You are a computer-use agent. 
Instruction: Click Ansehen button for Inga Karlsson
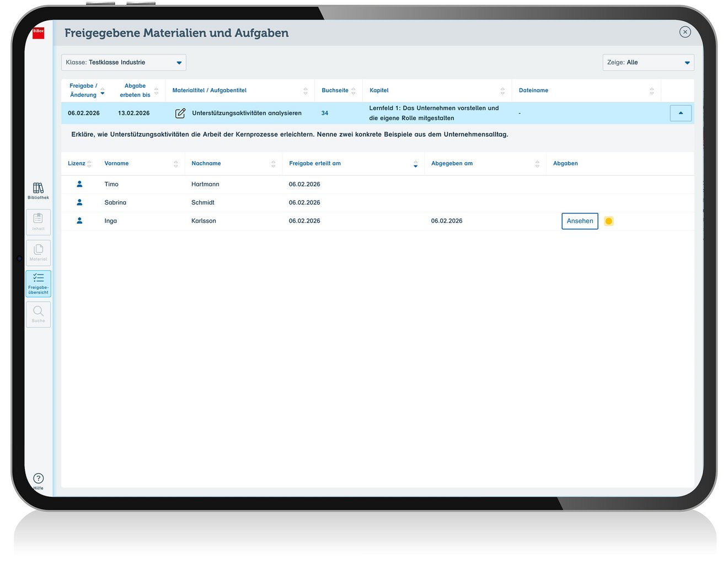pyautogui.click(x=580, y=221)
